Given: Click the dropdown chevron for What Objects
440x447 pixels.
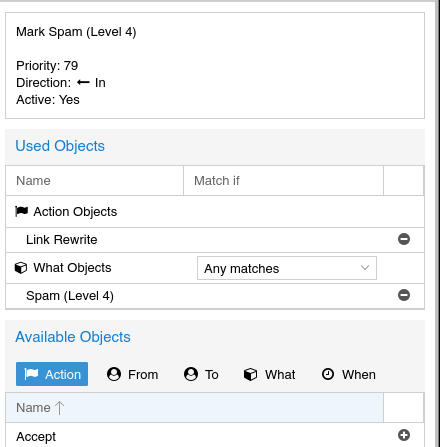Looking at the screenshot, I should [365, 268].
